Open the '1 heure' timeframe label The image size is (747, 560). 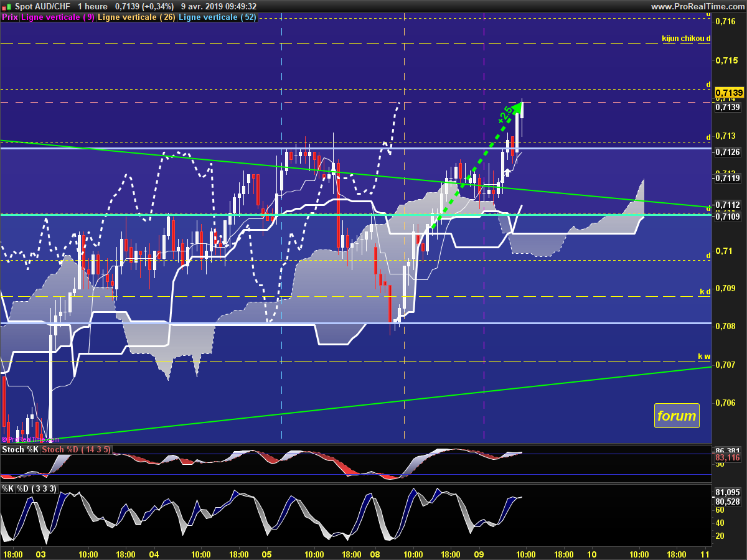[x=93, y=6]
